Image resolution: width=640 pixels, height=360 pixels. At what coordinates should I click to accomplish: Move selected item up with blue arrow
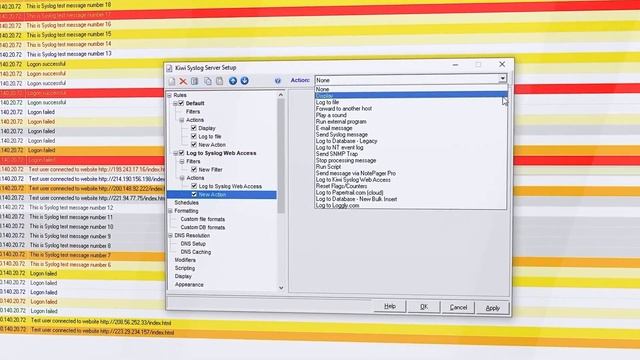click(233, 81)
